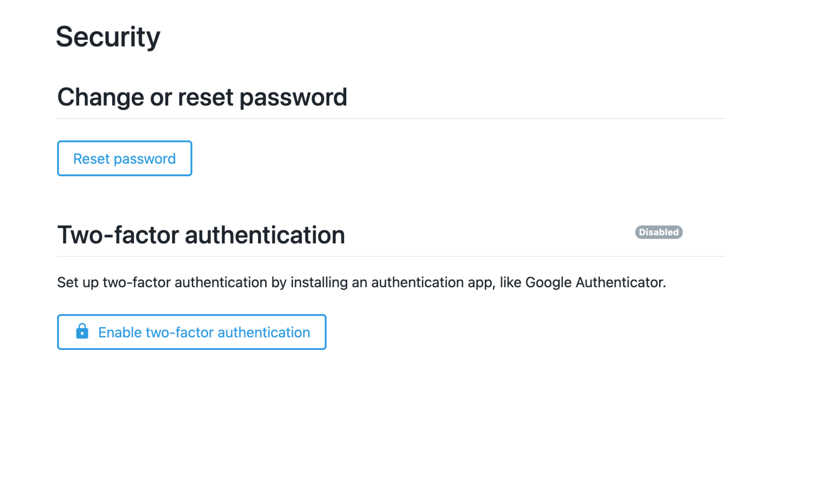Click the Set up two-factor description sentence
This screenshot has width=815, height=504.
[361, 283]
